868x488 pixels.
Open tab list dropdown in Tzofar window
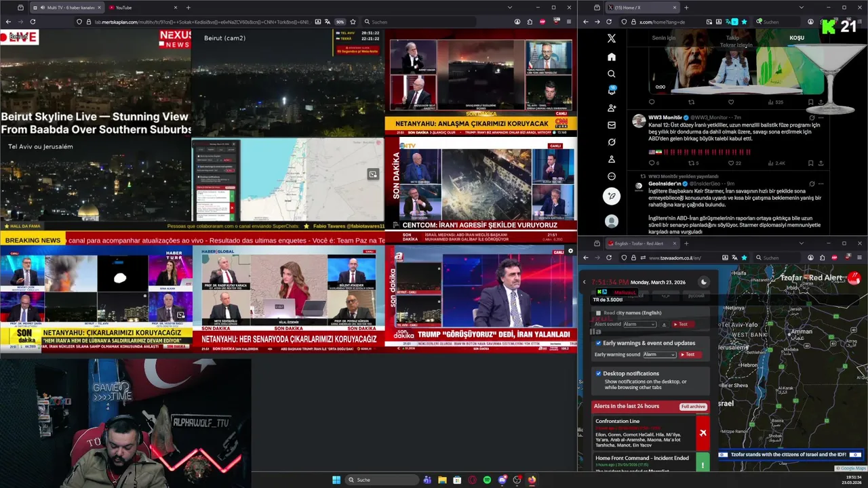click(x=801, y=243)
